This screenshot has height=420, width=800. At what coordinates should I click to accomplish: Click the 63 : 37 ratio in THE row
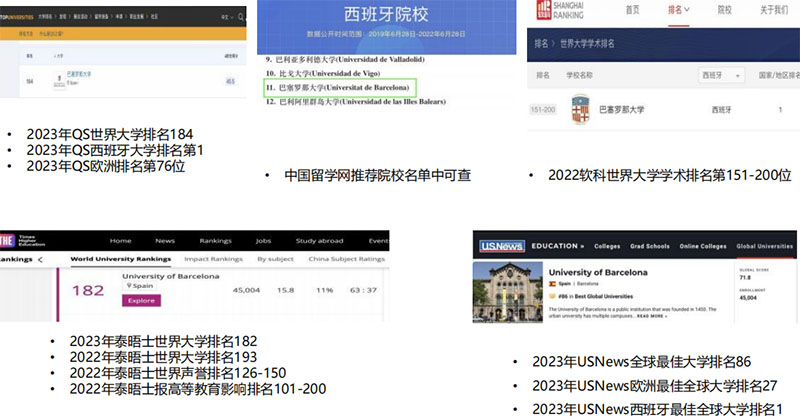pyautogui.click(x=363, y=290)
